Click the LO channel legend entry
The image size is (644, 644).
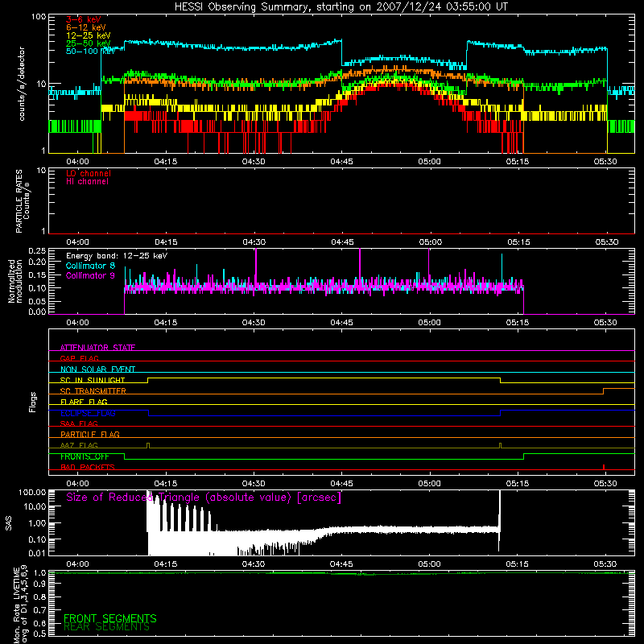tap(89, 174)
